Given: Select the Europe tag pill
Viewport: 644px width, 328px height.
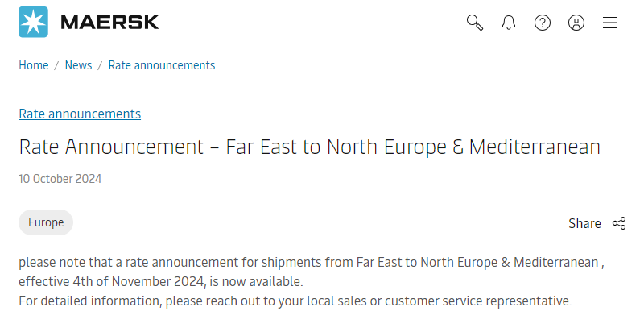Looking at the screenshot, I should (x=46, y=222).
